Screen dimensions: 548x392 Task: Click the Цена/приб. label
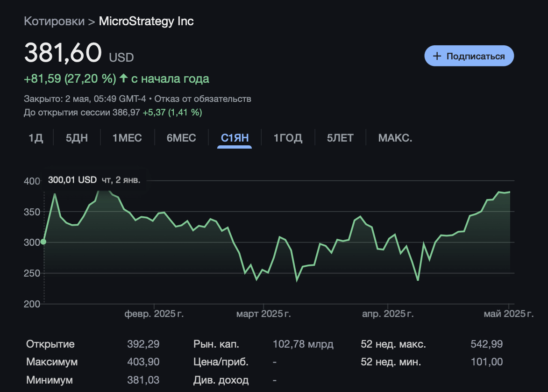point(221,362)
